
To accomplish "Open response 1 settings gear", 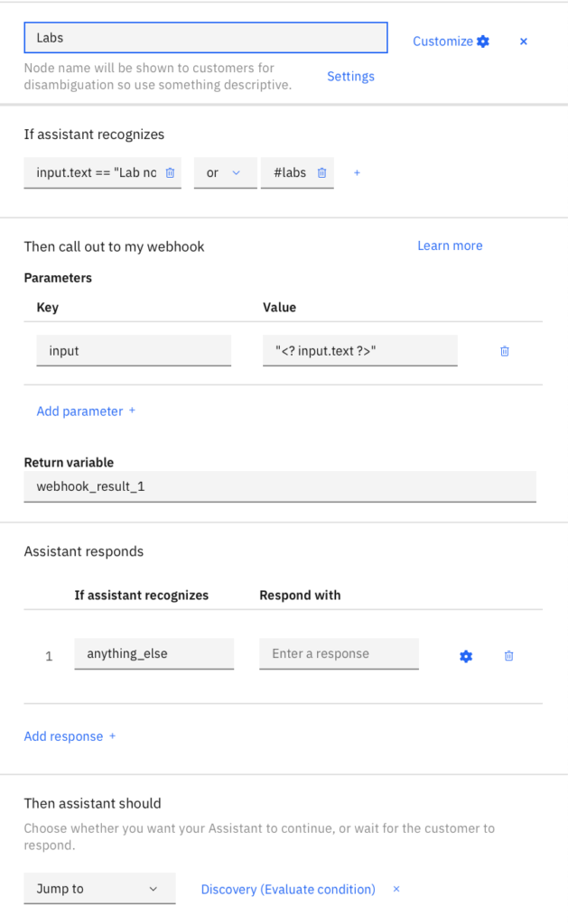I will pyautogui.click(x=466, y=656).
